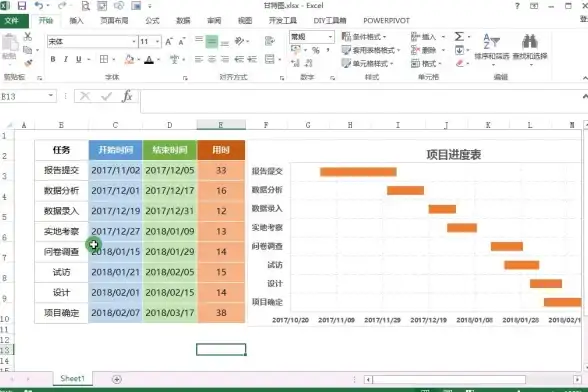Screen dimensions: 588x392
Task: Apply percent style to number
Action: pyautogui.click(x=316, y=50)
